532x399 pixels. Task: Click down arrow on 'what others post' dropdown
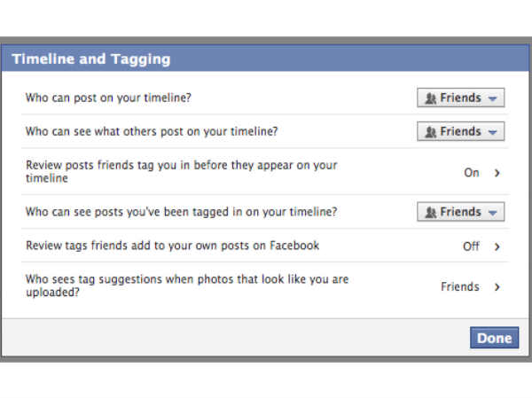coord(493,132)
